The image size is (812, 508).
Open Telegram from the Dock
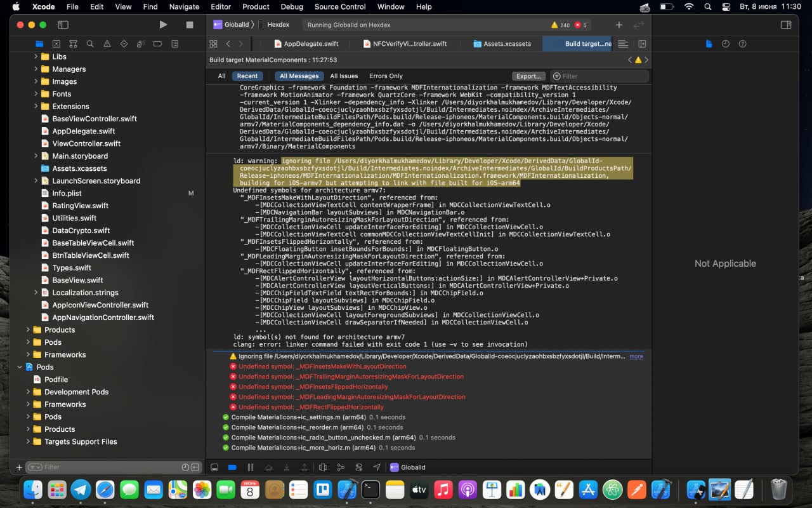click(81, 490)
